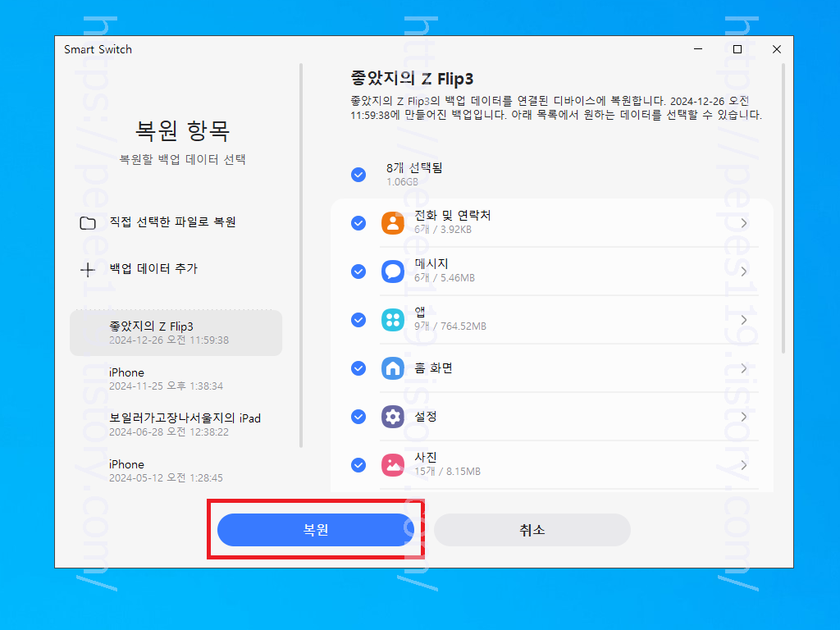This screenshot has height=630, width=840.
Task: Uncheck the 설정 checkbox
Action: coord(358,417)
